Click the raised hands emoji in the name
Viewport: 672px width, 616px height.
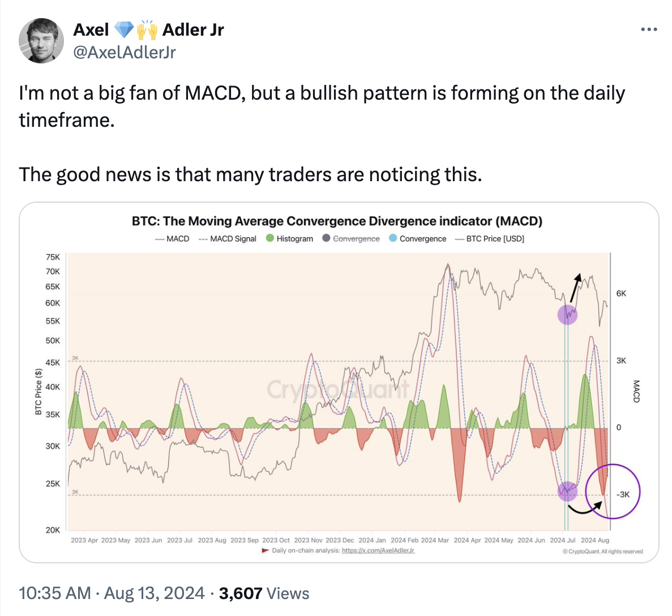coord(147,29)
